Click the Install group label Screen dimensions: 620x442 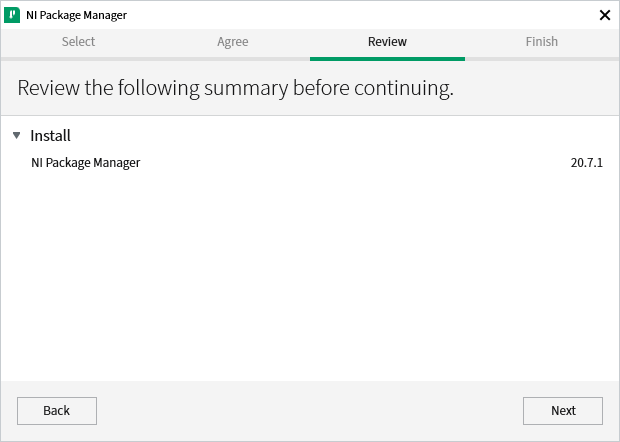(50, 135)
